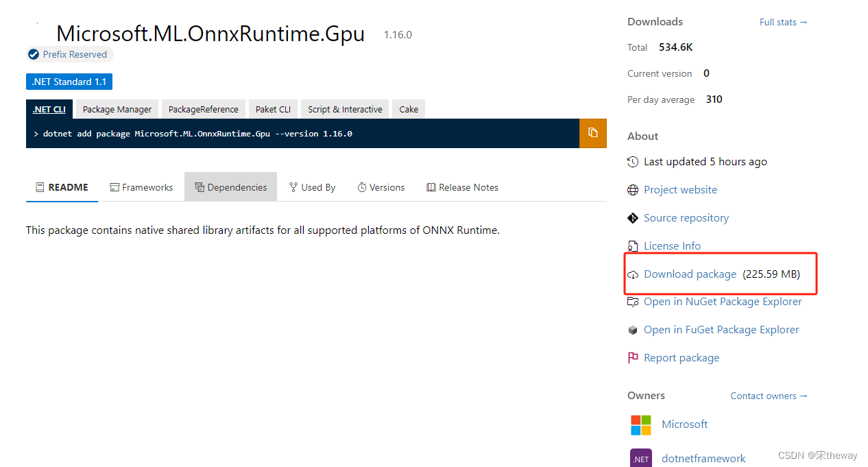Click the globe icon beside Project website

click(x=633, y=190)
